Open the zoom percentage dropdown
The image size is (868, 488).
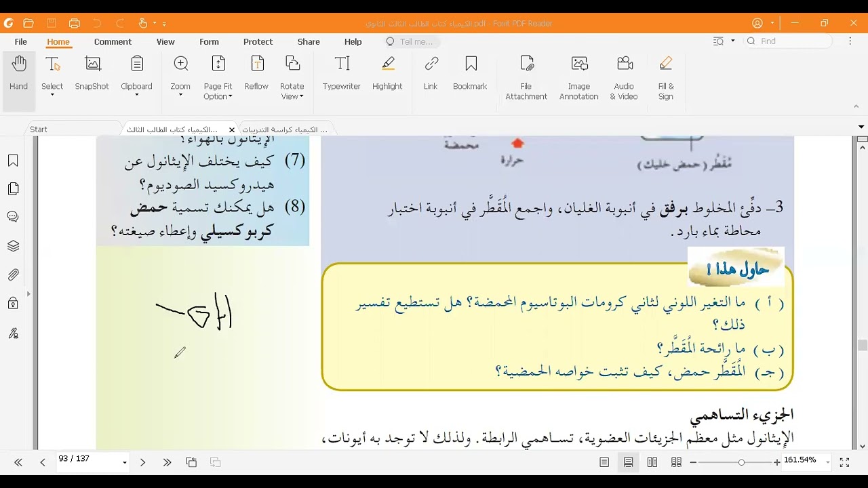828,462
